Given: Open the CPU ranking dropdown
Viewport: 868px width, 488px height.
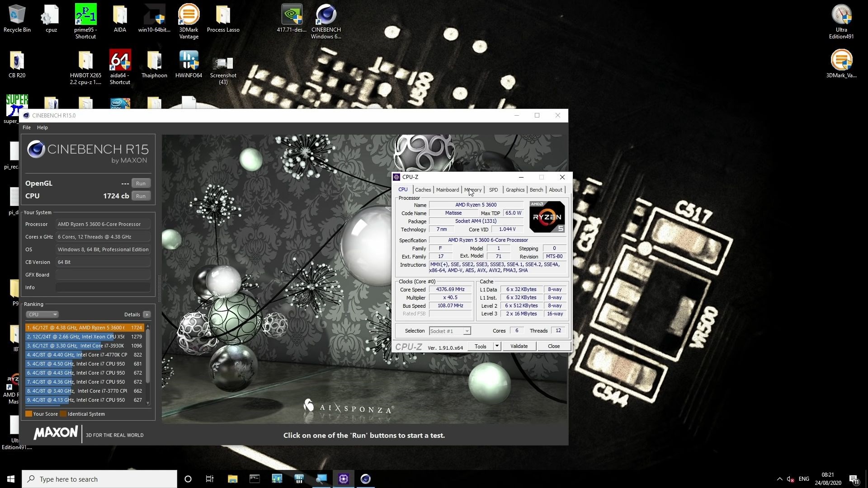Looking at the screenshot, I should [x=42, y=314].
